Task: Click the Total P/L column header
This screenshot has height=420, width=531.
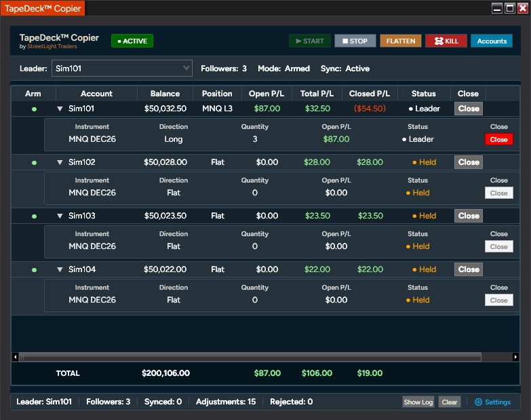Action: 317,94
